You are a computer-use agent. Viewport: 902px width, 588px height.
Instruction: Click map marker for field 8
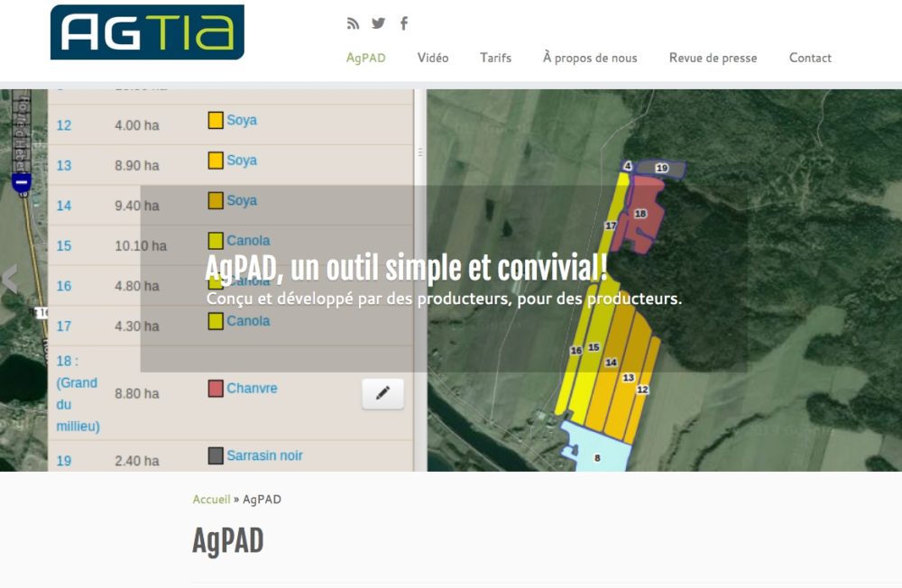[x=597, y=458]
